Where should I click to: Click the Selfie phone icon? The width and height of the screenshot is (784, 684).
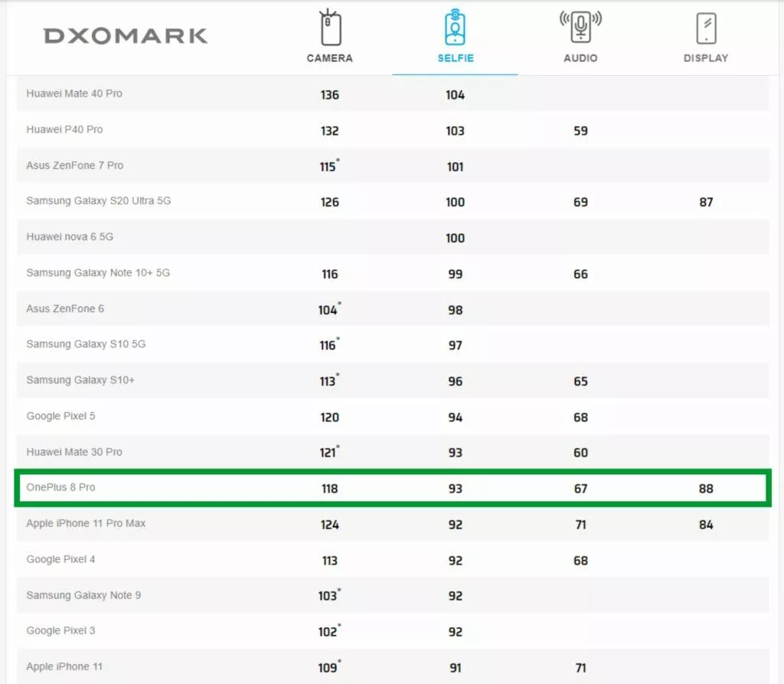[455, 27]
